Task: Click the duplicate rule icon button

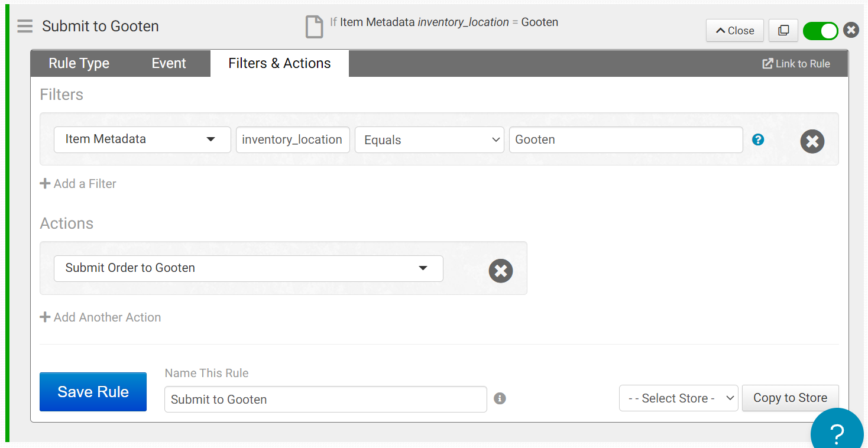Action: click(783, 30)
